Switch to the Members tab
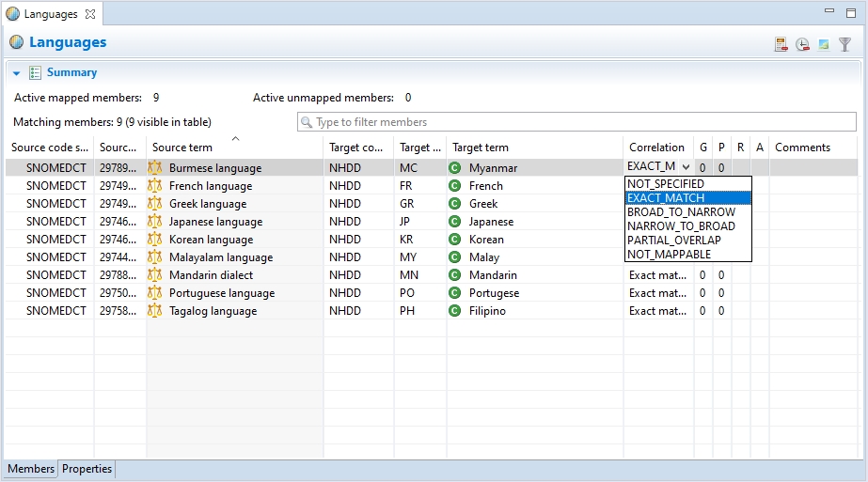The height and width of the screenshot is (482, 868). [x=31, y=469]
